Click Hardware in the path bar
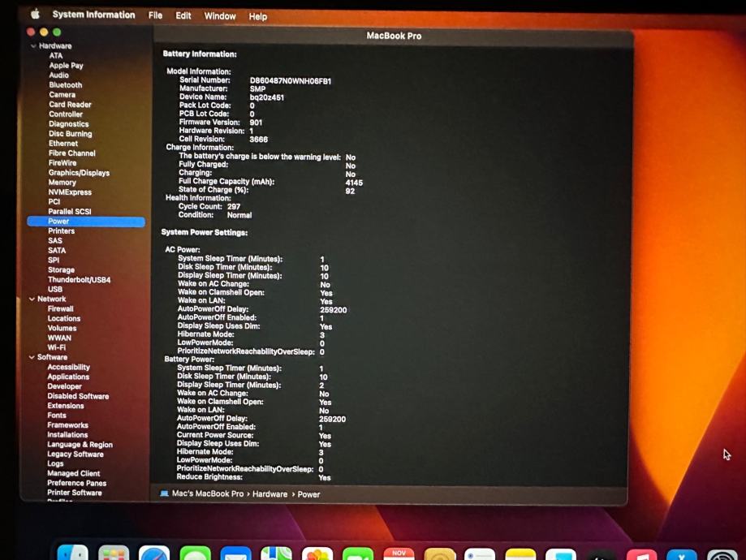This screenshot has width=746, height=560. click(x=270, y=494)
